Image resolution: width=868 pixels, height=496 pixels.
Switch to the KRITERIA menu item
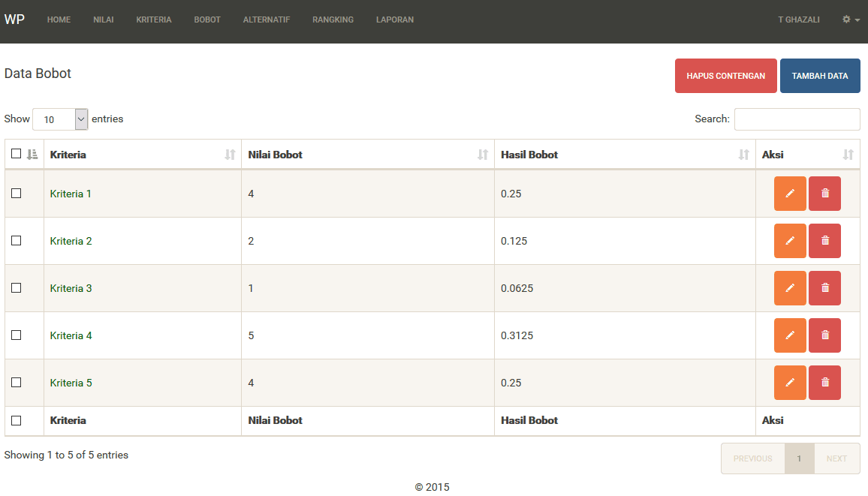click(x=154, y=20)
